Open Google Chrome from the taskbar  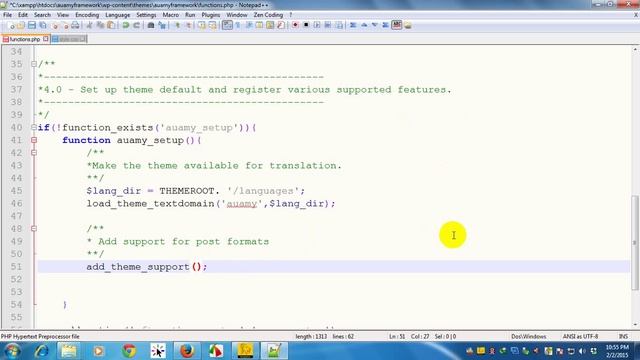[129, 351]
